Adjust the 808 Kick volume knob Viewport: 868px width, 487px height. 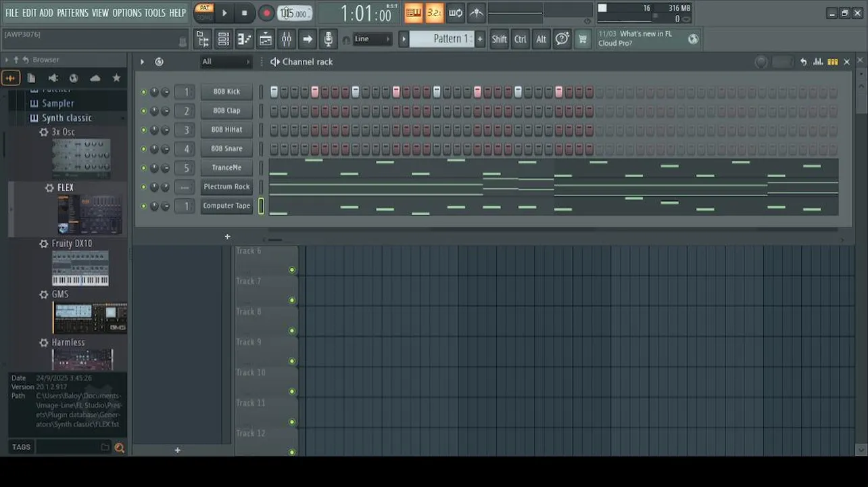[x=165, y=91]
